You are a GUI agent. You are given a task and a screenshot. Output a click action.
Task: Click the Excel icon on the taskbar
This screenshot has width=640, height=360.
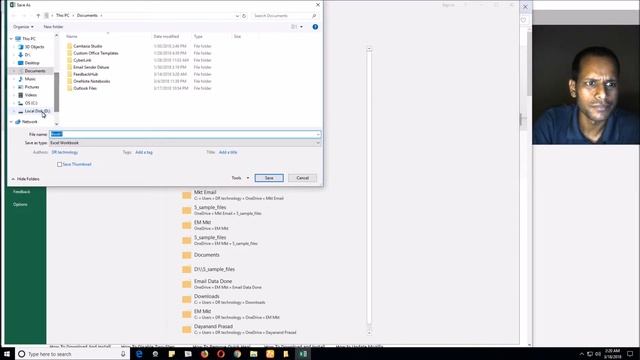point(303,354)
